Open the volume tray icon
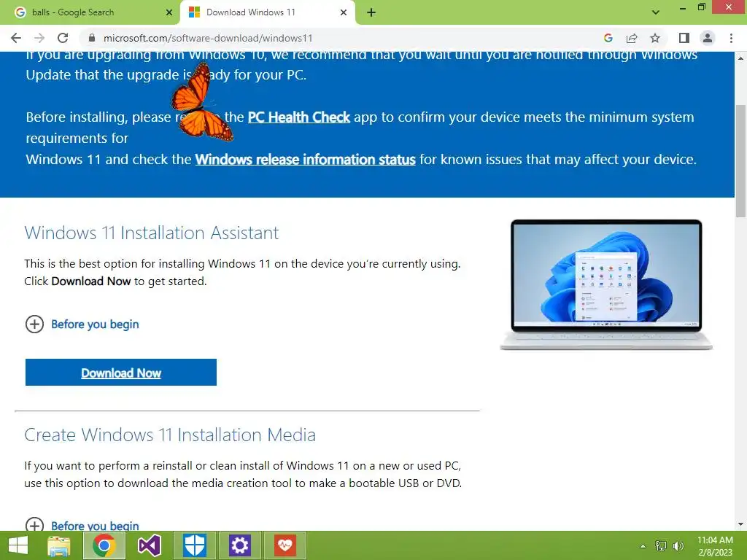 pos(678,546)
